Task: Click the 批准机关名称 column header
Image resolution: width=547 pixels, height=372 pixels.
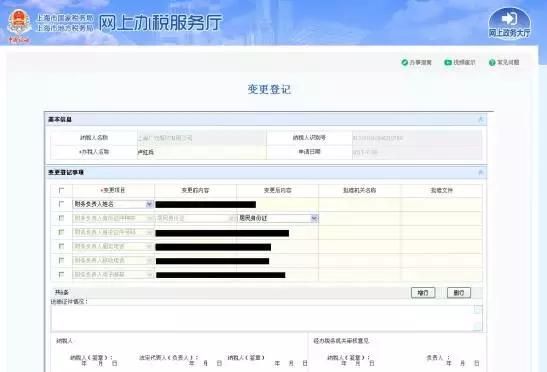Action: pyautogui.click(x=360, y=191)
